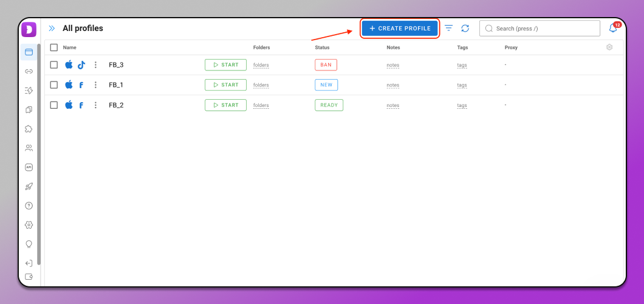
Task: Click the Tags column header
Action: [x=462, y=47]
